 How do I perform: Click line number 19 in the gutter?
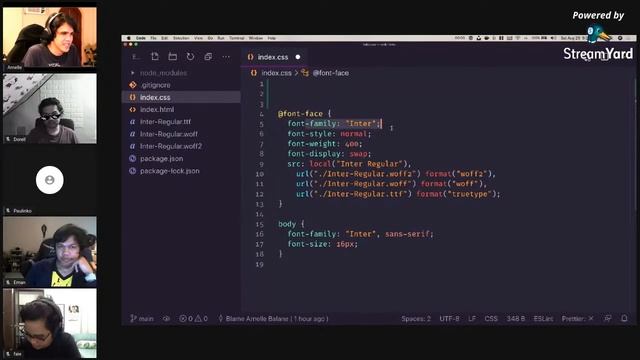(260, 264)
